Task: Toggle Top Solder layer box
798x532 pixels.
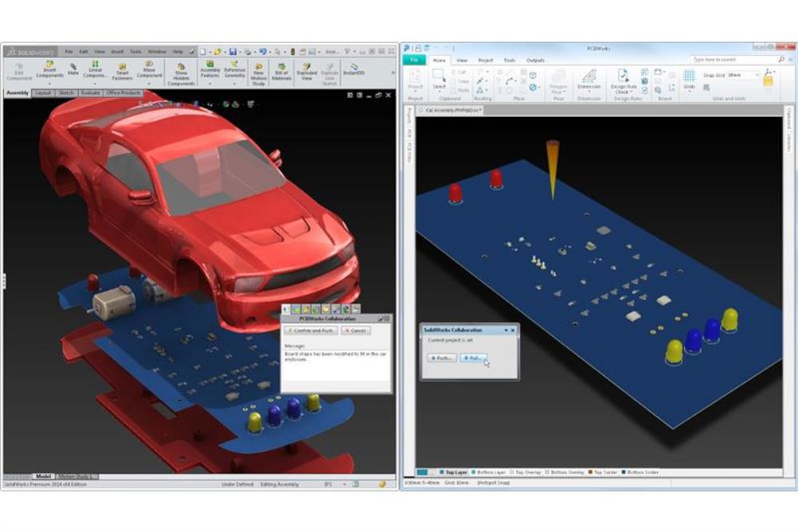Action: click(590, 472)
